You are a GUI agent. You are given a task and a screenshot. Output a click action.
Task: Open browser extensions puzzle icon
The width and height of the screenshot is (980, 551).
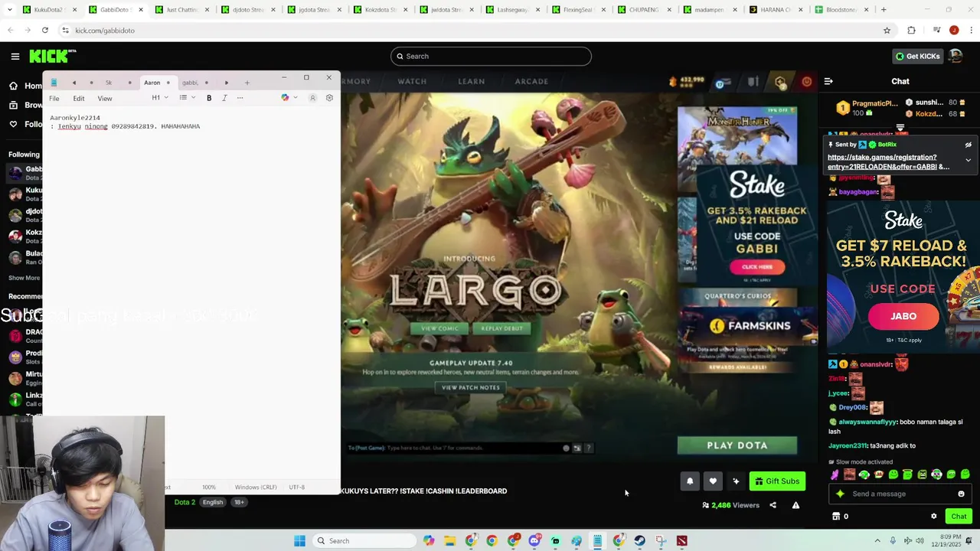coord(911,30)
